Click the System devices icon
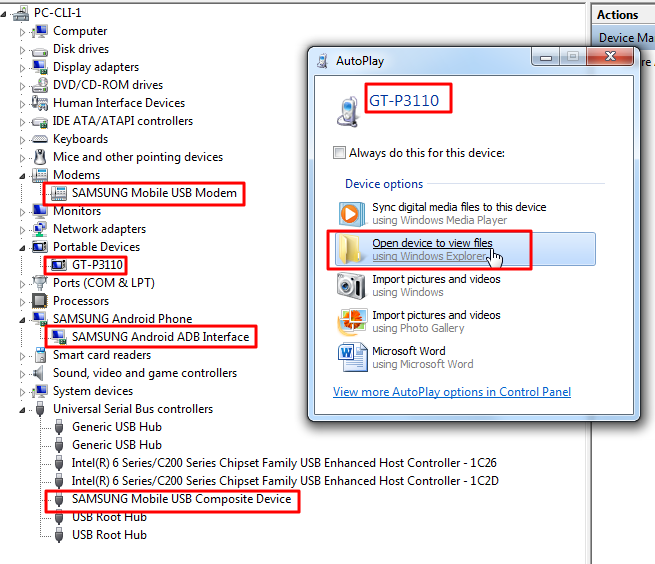655x564 pixels. coord(41,391)
